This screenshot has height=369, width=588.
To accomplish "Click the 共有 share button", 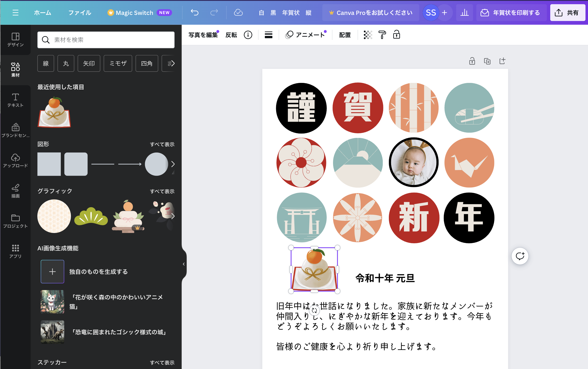I will point(567,12).
